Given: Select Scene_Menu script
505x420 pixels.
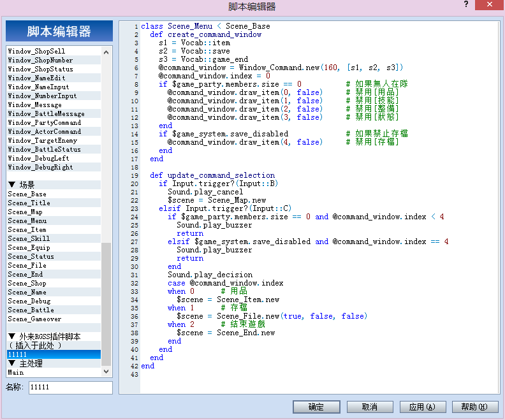Looking at the screenshot, I should click(54, 221).
